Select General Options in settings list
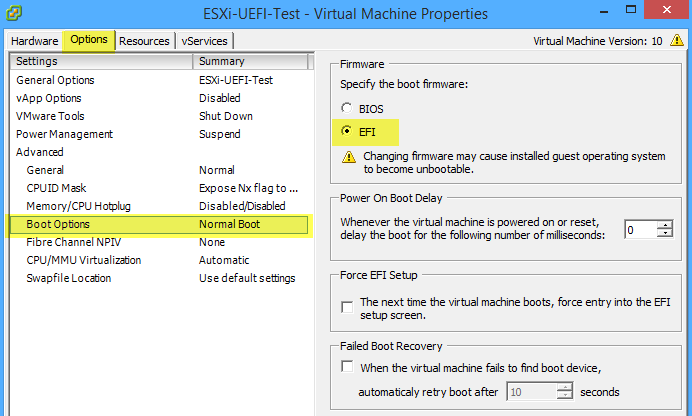692x416 pixels. point(55,80)
